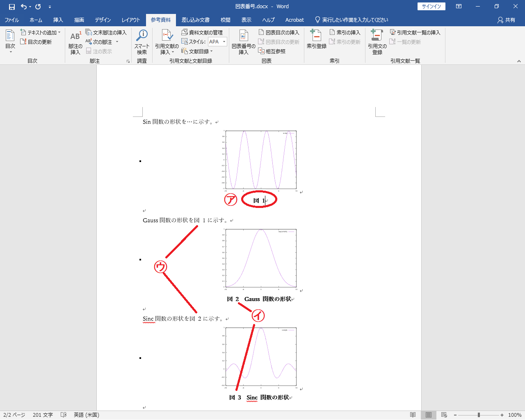Click the 共有 (Share) button
The width and height of the screenshot is (525, 420).
[506, 20]
